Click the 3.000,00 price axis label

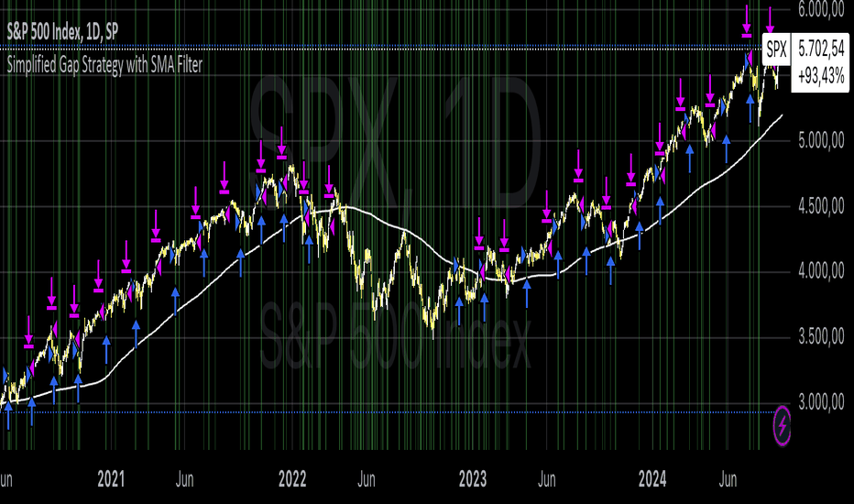821,402
